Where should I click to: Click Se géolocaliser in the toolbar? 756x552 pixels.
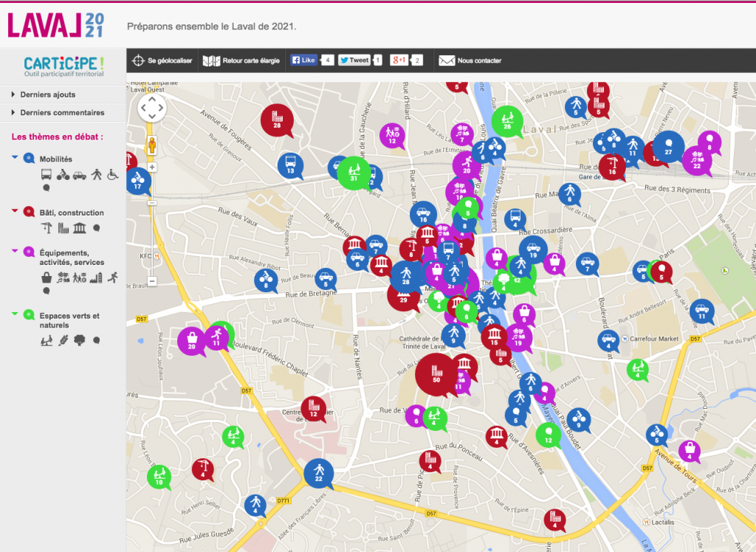pyautogui.click(x=162, y=61)
